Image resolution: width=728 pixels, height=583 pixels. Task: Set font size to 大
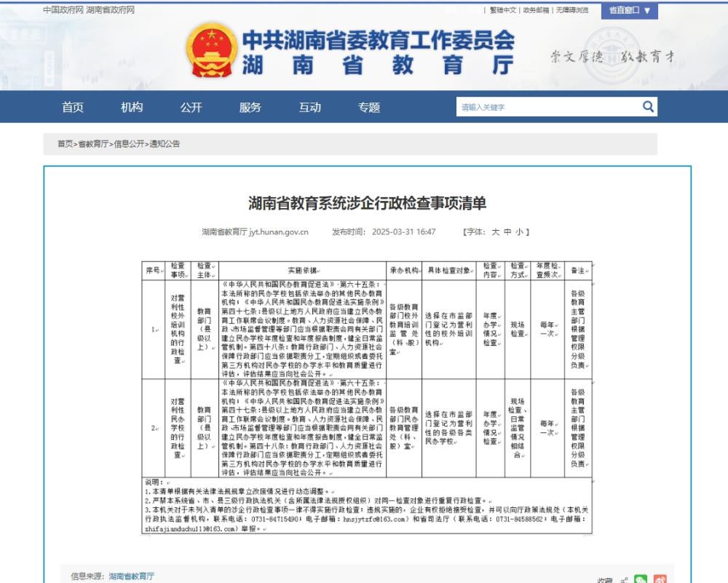[496, 232]
